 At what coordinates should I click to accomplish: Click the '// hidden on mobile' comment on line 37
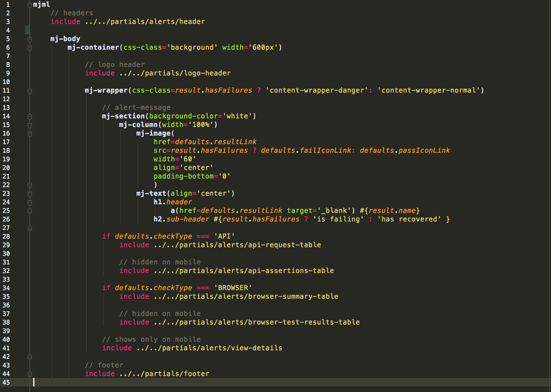click(x=160, y=314)
